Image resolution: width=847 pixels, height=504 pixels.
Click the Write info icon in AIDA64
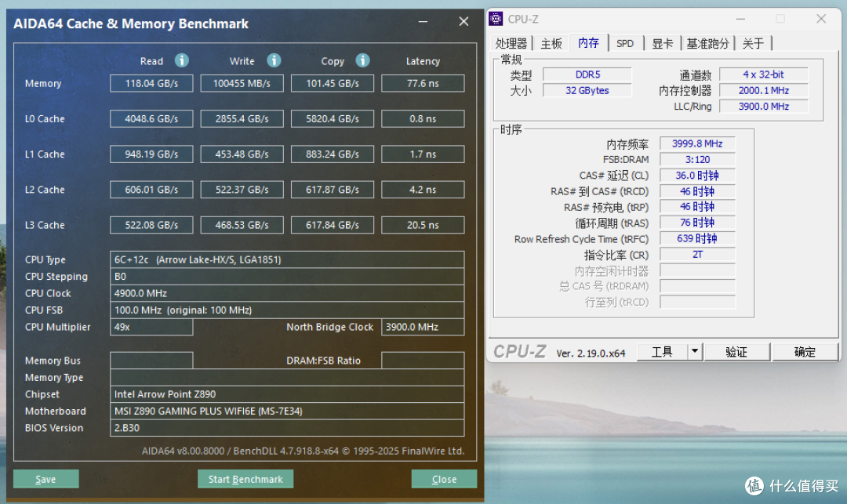pos(274,60)
